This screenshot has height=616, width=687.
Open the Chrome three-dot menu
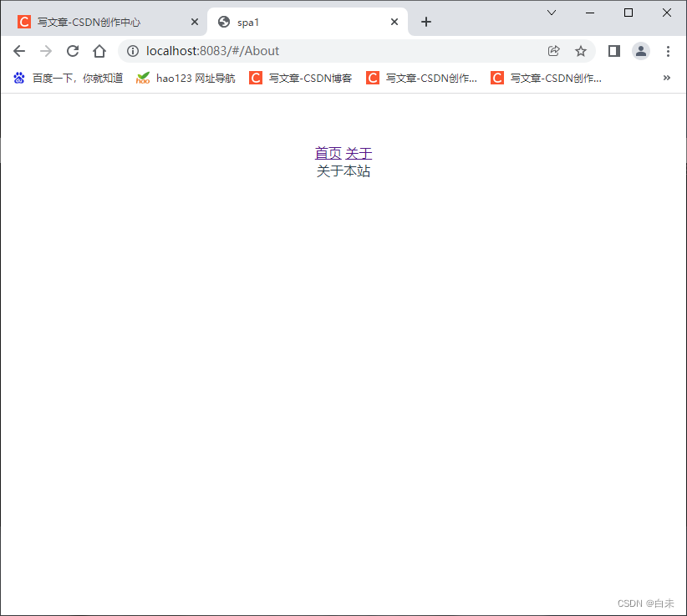click(x=668, y=51)
